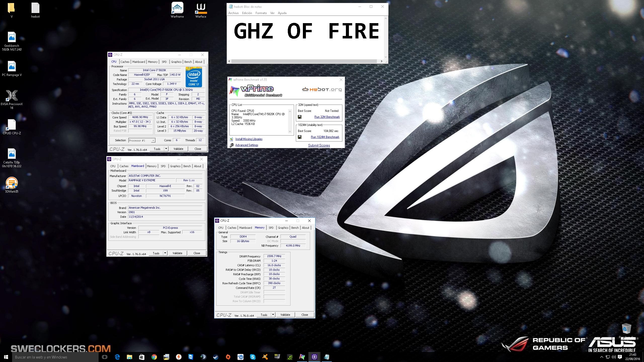
Task: Click the Windows Start button
Action: coord(6,357)
